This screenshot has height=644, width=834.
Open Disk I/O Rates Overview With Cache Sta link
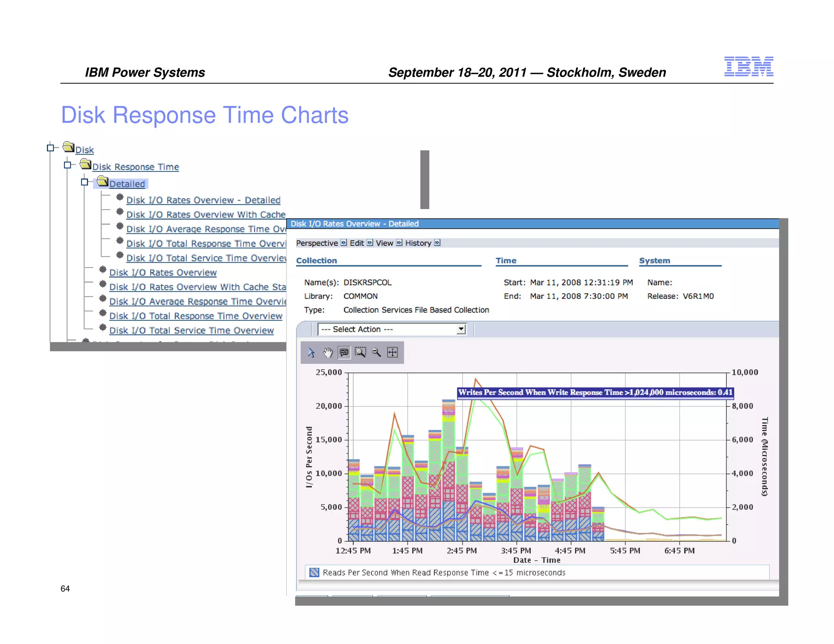[198, 287]
